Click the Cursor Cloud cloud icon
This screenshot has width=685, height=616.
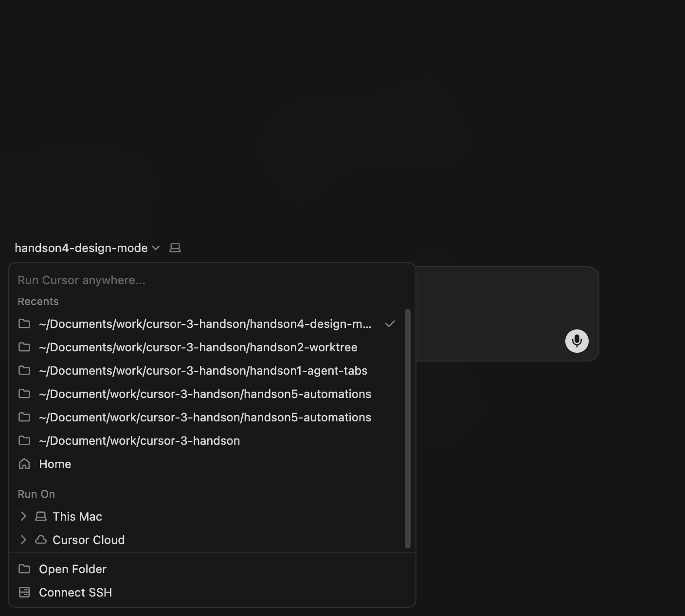click(40, 540)
